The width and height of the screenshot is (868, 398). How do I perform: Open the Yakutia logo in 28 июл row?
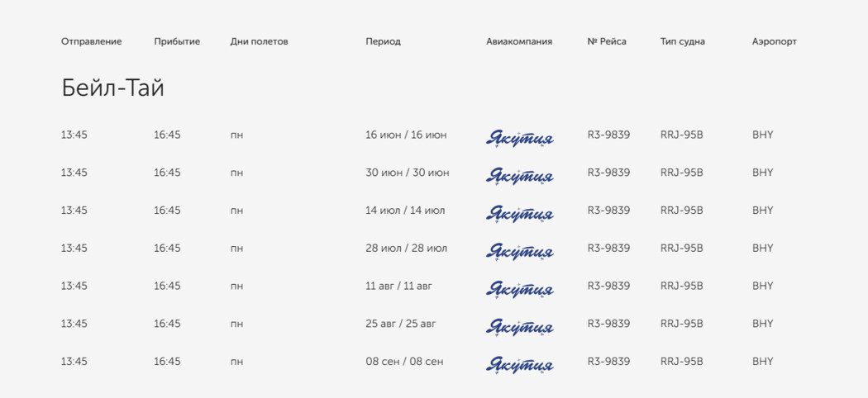(x=519, y=251)
